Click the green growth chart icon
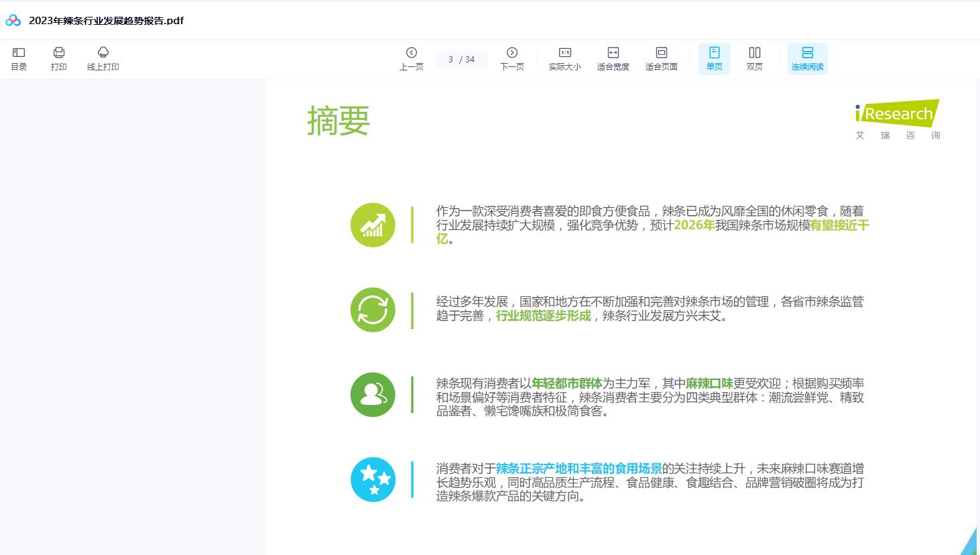Image resolution: width=980 pixels, height=555 pixels. click(373, 225)
